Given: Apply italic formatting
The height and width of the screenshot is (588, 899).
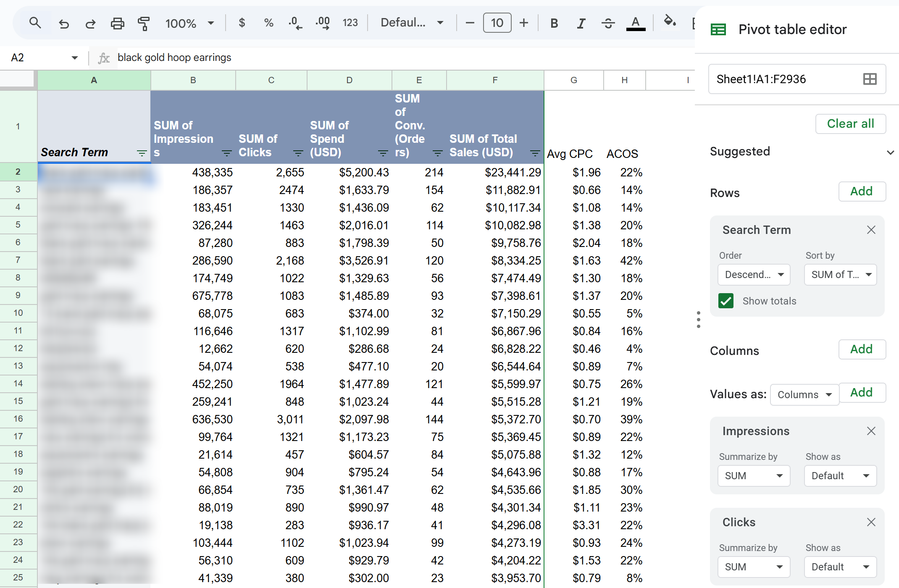Looking at the screenshot, I should click(x=581, y=23).
